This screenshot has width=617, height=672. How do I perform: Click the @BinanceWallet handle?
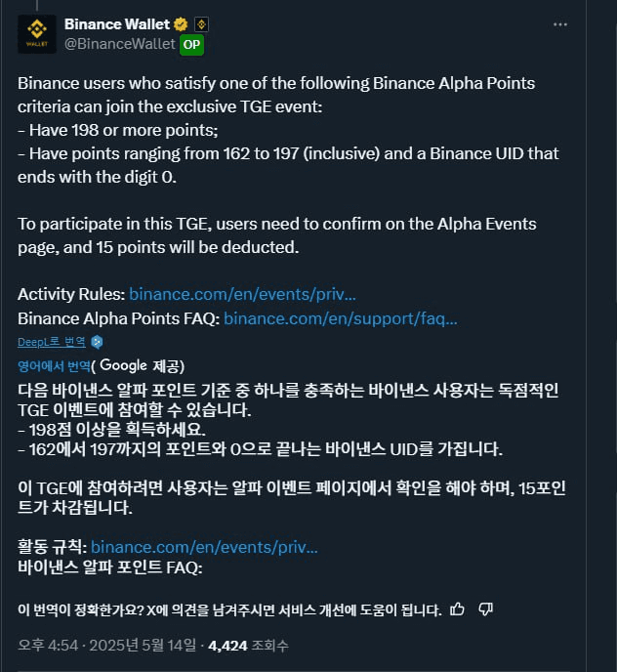point(120,44)
